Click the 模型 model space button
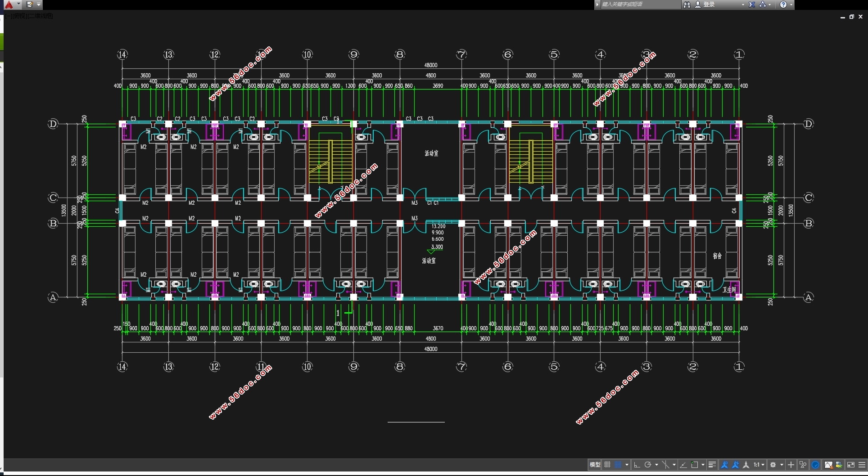Viewport: 868px width, 476px height. pyautogui.click(x=595, y=465)
